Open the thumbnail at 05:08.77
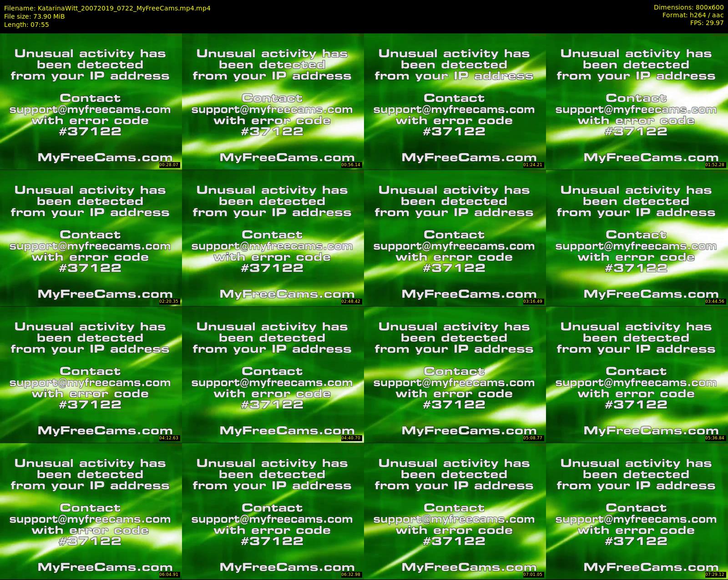728x580 pixels. pyautogui.click(x=455, y=374)
